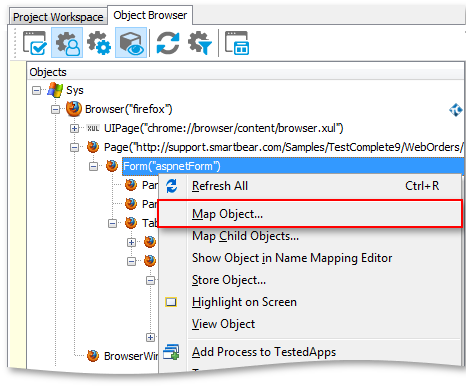Choose Store Object... menu item
The width and height of the screenshot is (466, 388).
tap(310, 280)
